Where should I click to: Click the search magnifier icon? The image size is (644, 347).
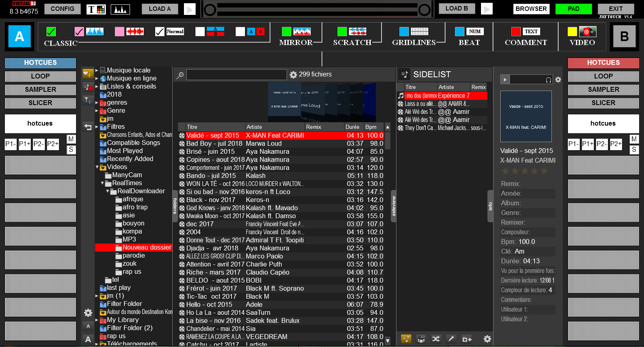(x=180, y=75)
